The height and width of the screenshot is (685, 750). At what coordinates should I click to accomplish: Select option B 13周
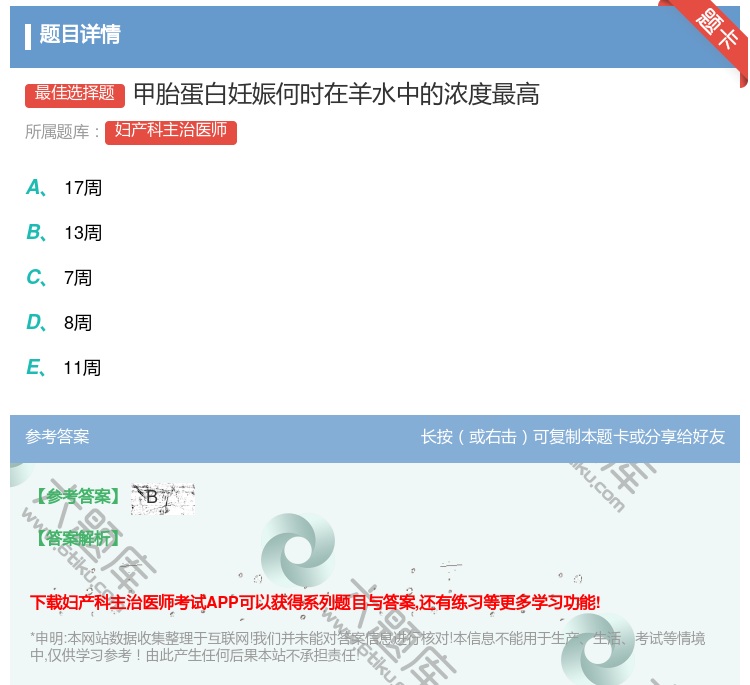click(x=64, y=232)
